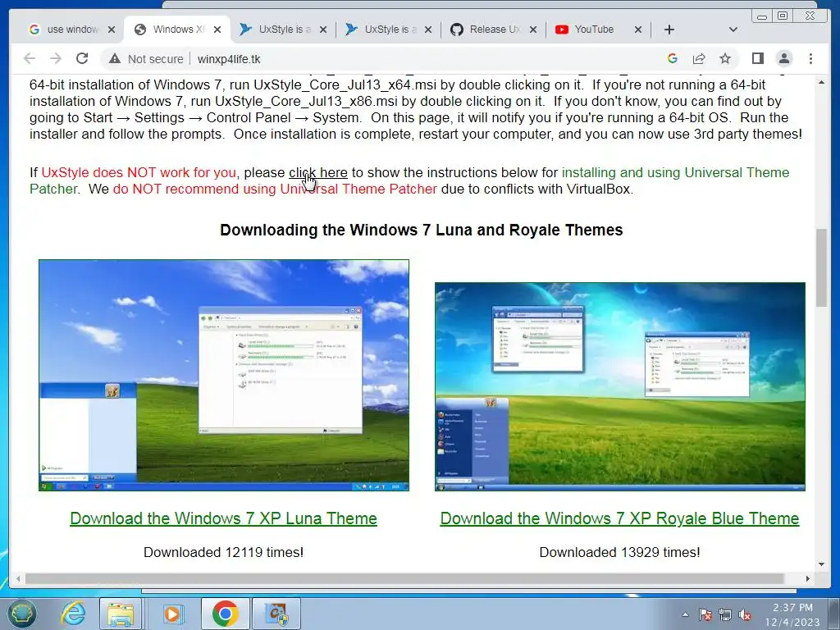Viewport: 840px width, 630px height.
Task: Open a new browser tab
Action: [x=669, y=30]
